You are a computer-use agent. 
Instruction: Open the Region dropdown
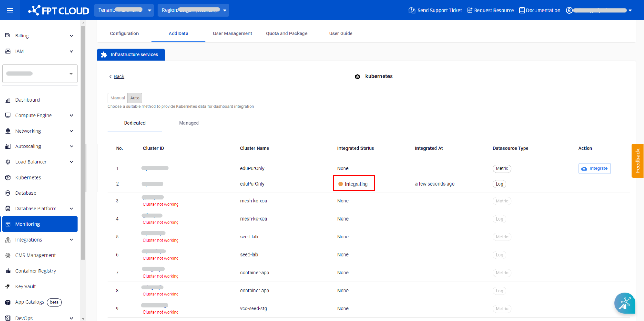(193, 10)
